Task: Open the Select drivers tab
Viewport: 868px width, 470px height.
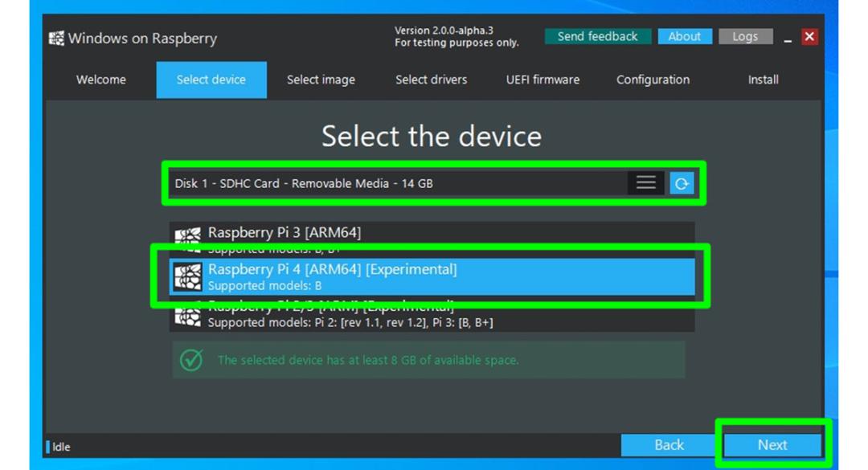Action: 432,80
